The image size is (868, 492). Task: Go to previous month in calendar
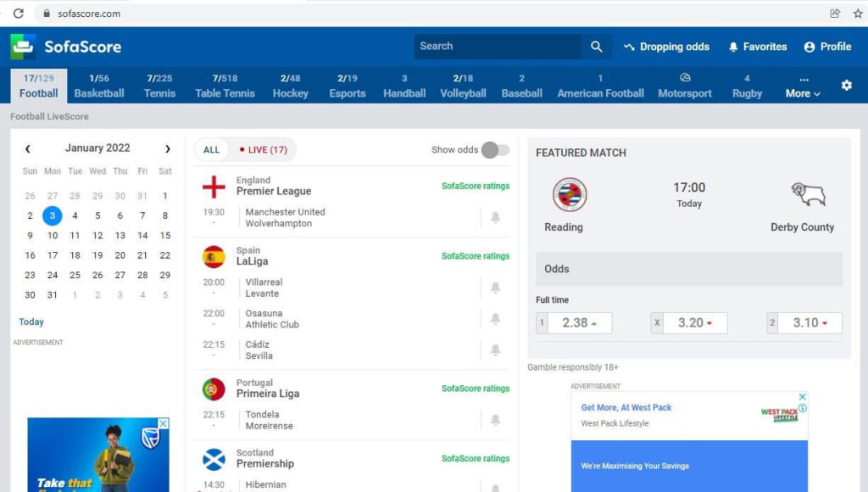coord(28,148)
